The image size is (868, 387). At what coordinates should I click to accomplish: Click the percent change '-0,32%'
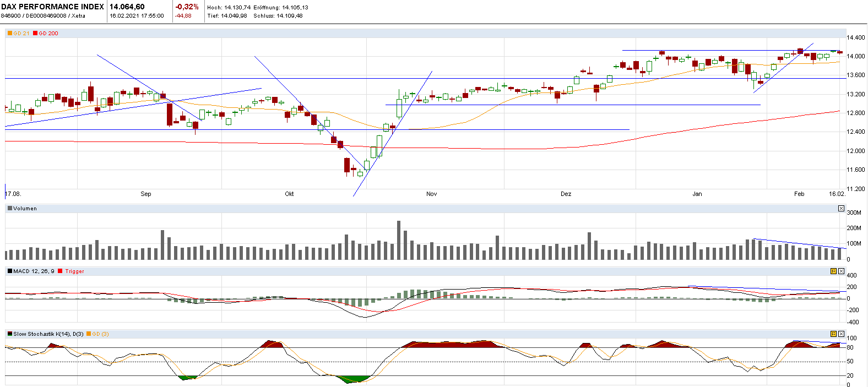[x=187, y=7]
